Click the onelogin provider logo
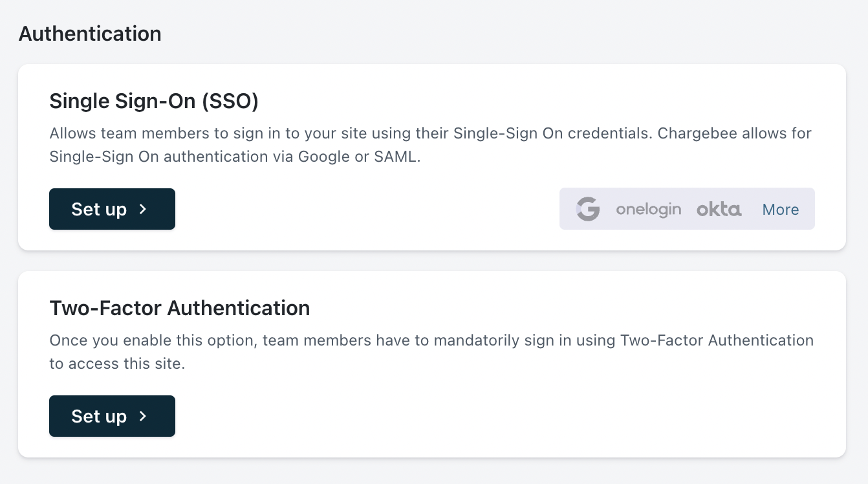Image resolution: width=868 pixels, height=484 pixels. 648,209
